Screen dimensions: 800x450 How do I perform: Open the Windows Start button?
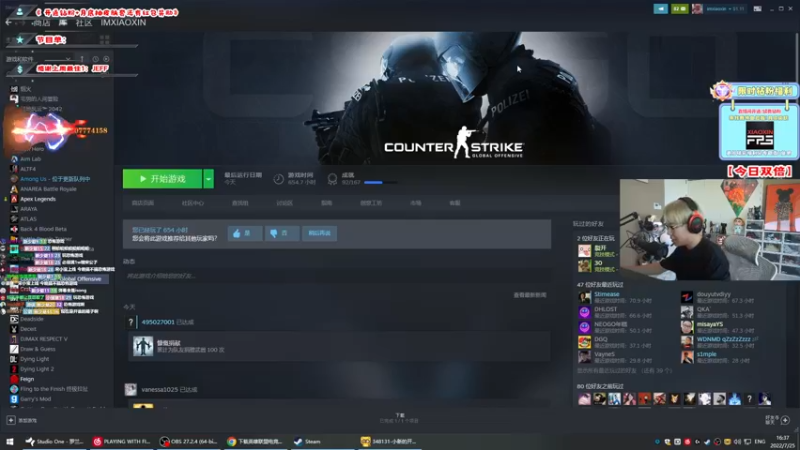click(10, 442)
